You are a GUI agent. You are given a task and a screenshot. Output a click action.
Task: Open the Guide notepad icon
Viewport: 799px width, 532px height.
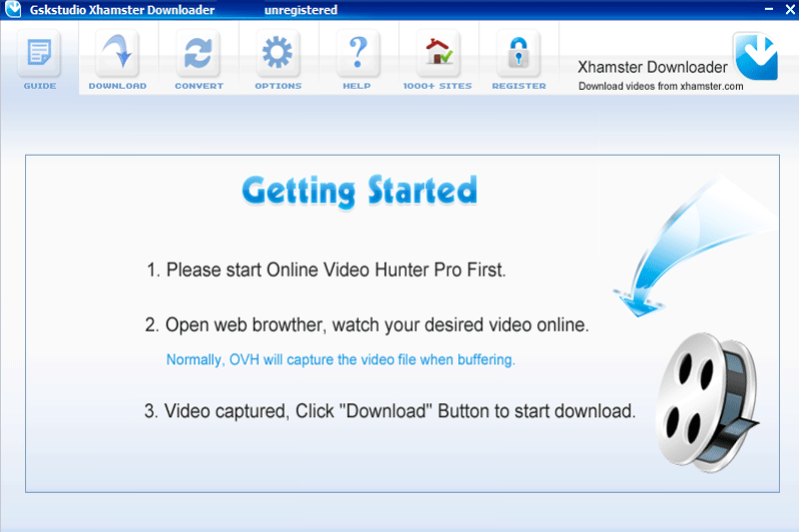39,53
